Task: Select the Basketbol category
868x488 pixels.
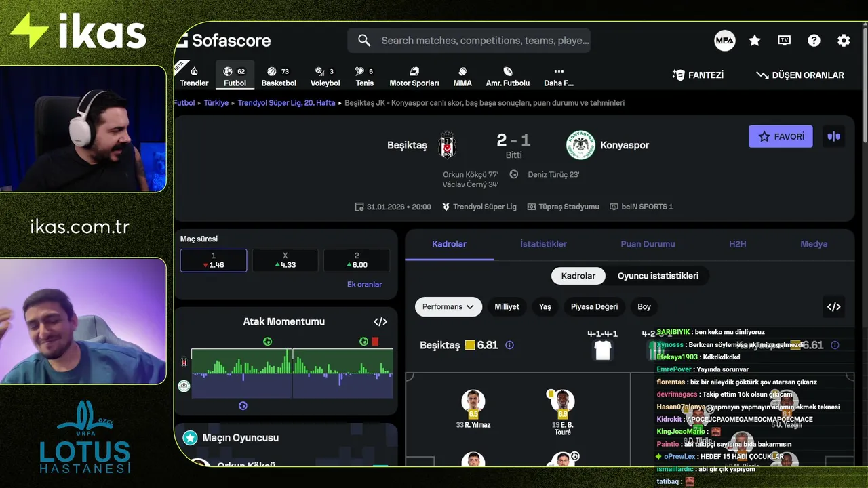Action: (x=279, y=77)
